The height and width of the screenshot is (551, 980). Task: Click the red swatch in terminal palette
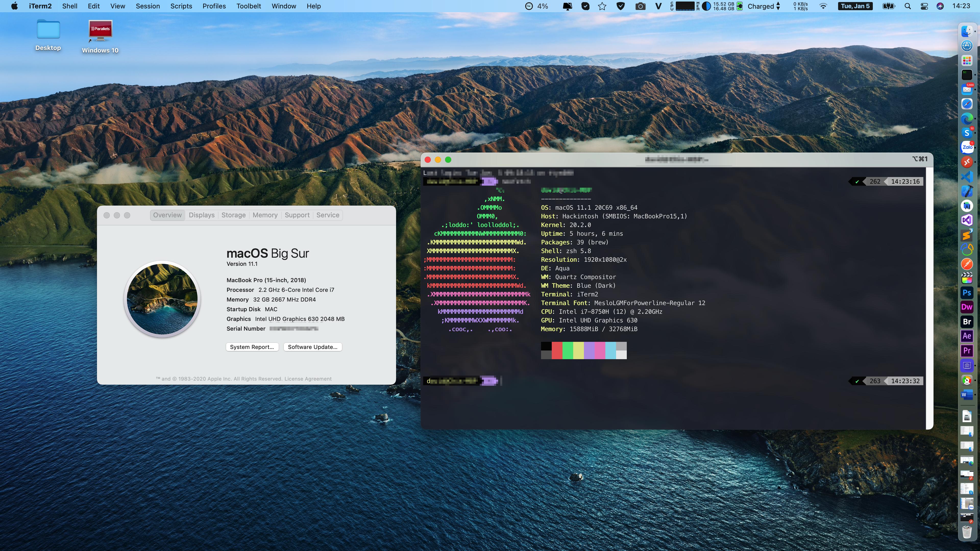557,350
